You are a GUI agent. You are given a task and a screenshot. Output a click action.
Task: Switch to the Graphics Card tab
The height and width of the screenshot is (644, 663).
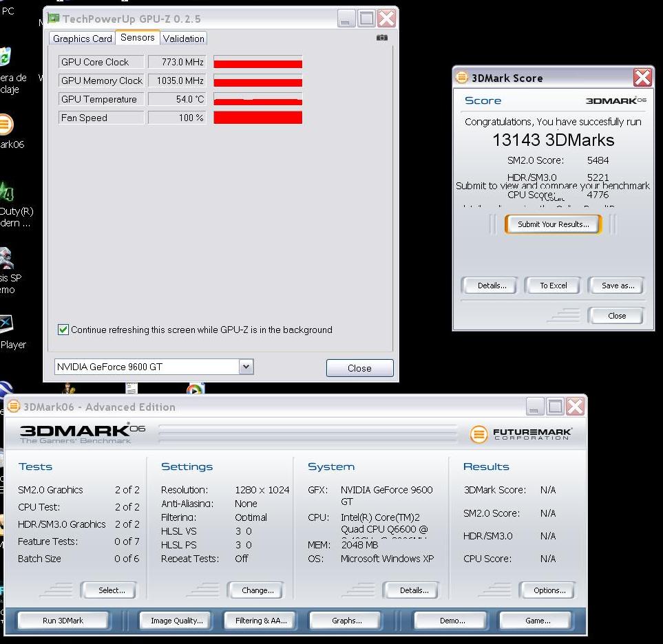(82, 39)
